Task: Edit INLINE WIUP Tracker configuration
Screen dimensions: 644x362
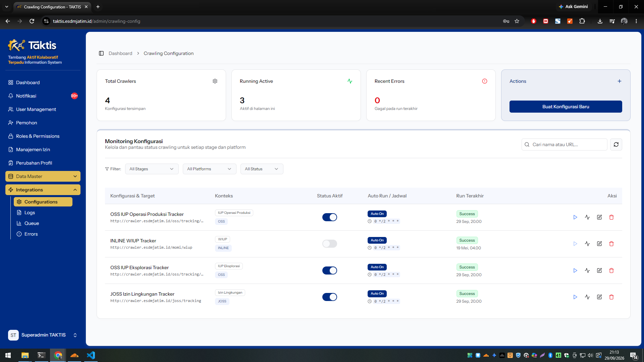Action: coord(599,244)
